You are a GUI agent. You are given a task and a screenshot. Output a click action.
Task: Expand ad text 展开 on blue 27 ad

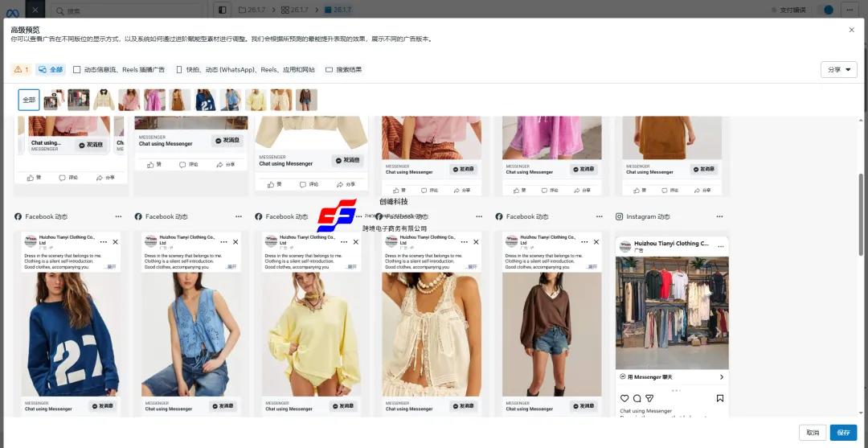[111, 267]
